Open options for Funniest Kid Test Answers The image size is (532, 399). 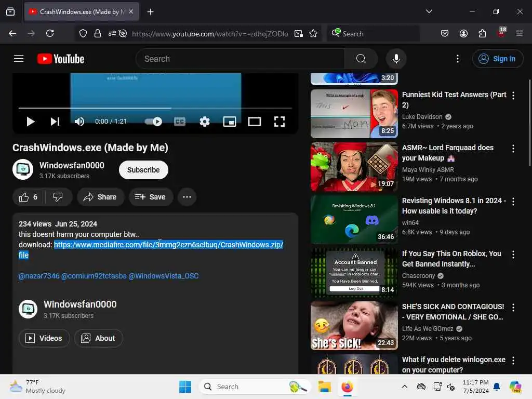[513, 96]
